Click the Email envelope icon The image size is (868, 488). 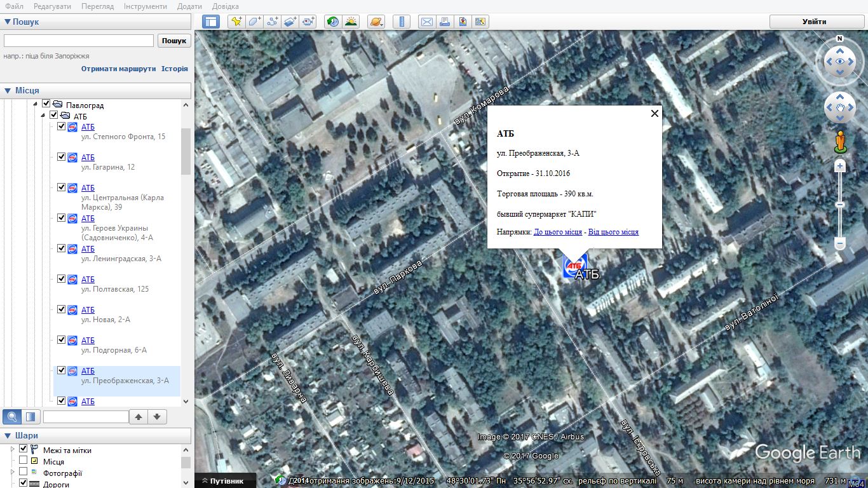pos(427,22)
